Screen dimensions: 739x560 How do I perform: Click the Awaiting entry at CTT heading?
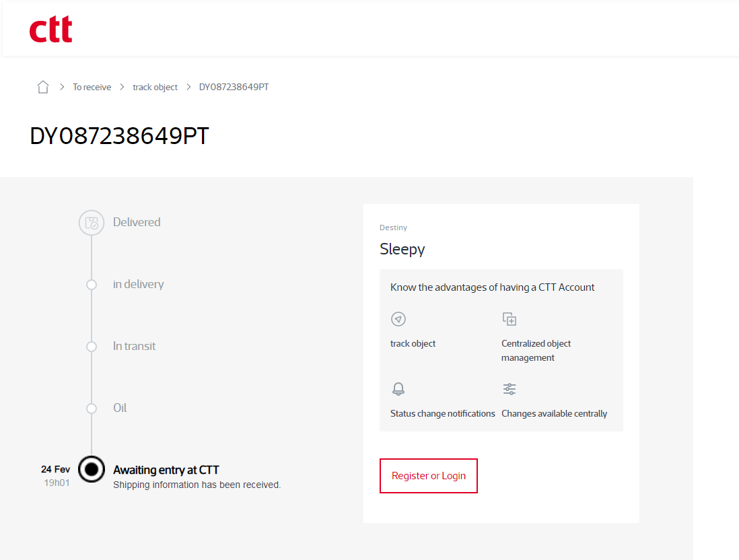[166, 470]
